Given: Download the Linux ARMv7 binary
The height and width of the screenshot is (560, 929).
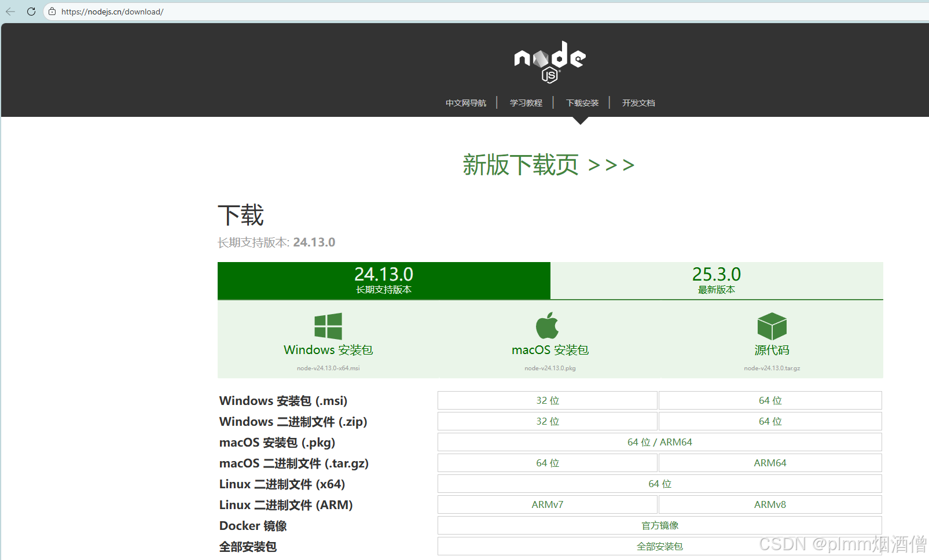Looking at the screenshot, I should (548, 504).
